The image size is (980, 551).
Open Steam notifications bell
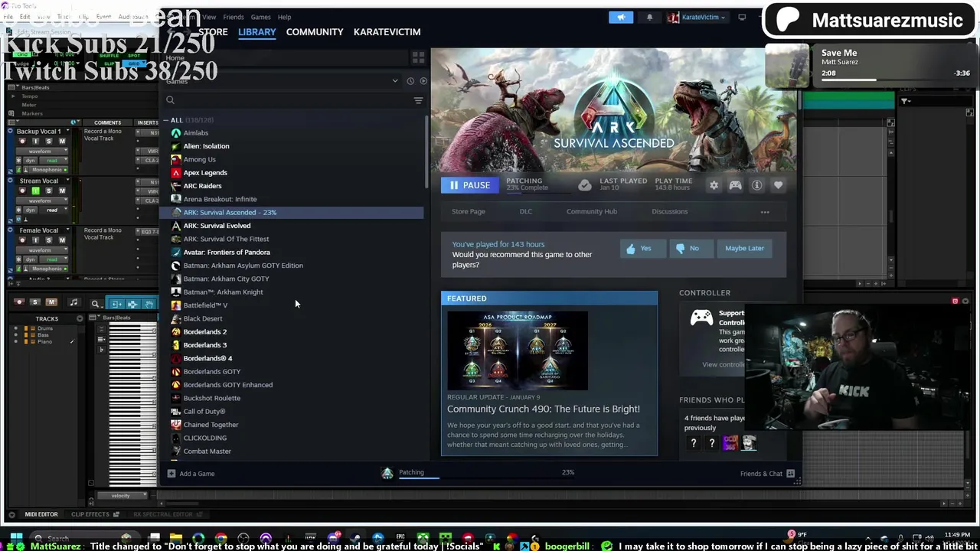tap(649, 17)
